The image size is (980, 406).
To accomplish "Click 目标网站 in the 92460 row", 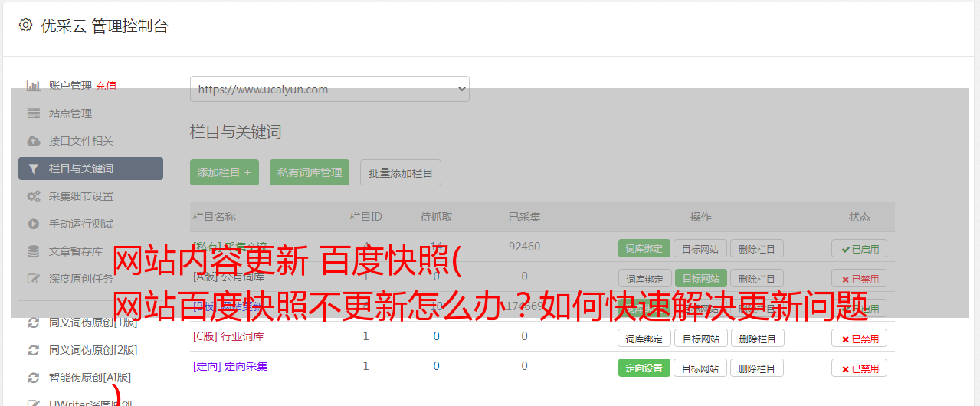I will (700, 248).
